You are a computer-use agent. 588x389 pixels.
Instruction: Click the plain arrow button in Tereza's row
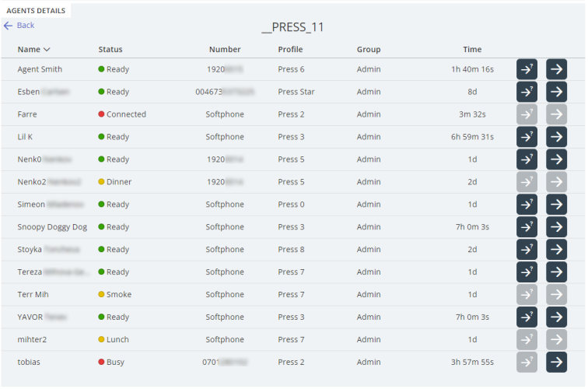[x=556, y=272]
